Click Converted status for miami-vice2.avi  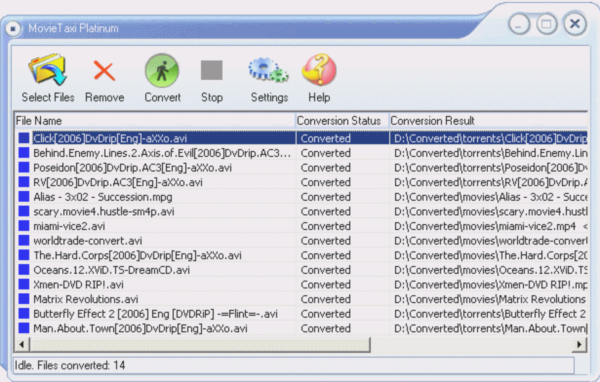coord(326,226)
